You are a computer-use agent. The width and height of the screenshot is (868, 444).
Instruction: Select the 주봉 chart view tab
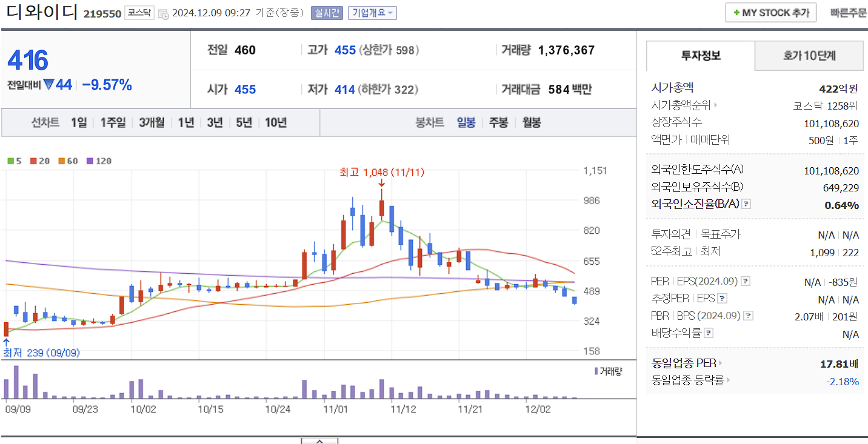coord(498,122)
